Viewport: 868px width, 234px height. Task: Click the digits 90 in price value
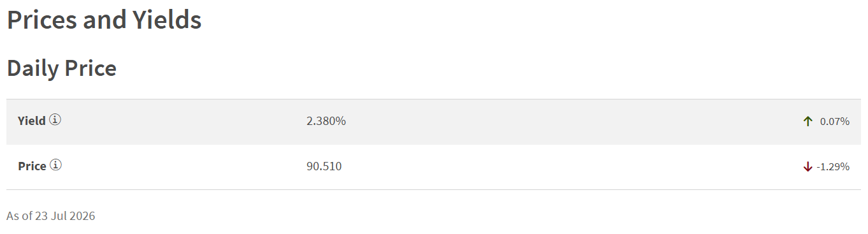click(312, 166)
